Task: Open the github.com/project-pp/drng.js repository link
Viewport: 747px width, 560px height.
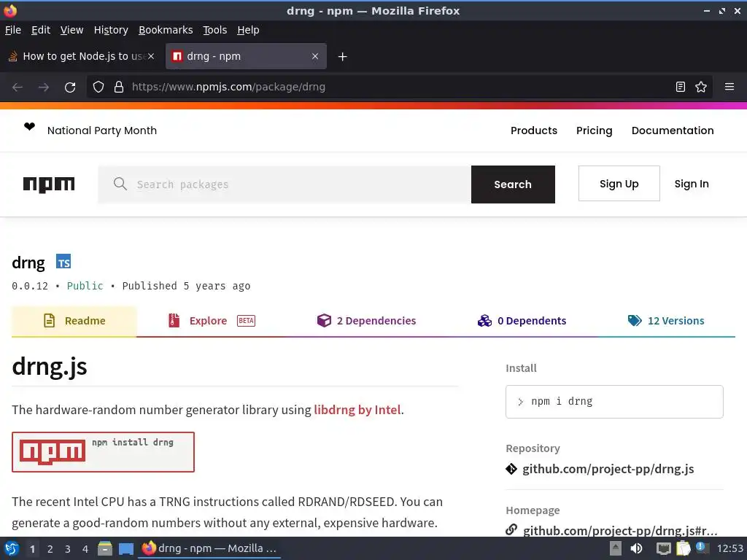Action: [x=608, y=469]
